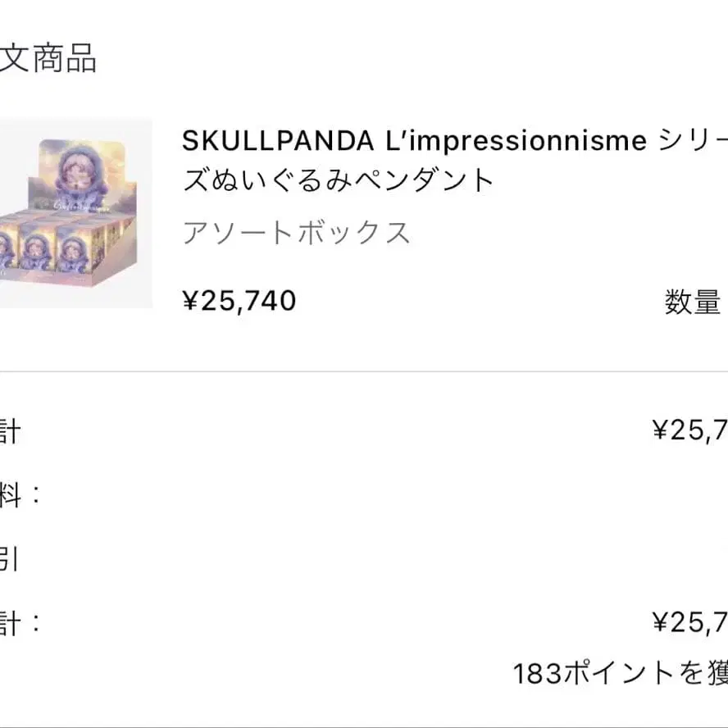The image size is (728, 728).
Task: Click the 注文商品 section heading
Action: click(48, 59)
